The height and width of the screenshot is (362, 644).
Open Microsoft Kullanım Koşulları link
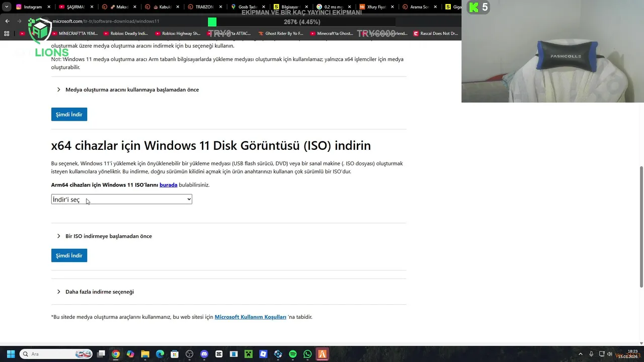coord(250,317)
